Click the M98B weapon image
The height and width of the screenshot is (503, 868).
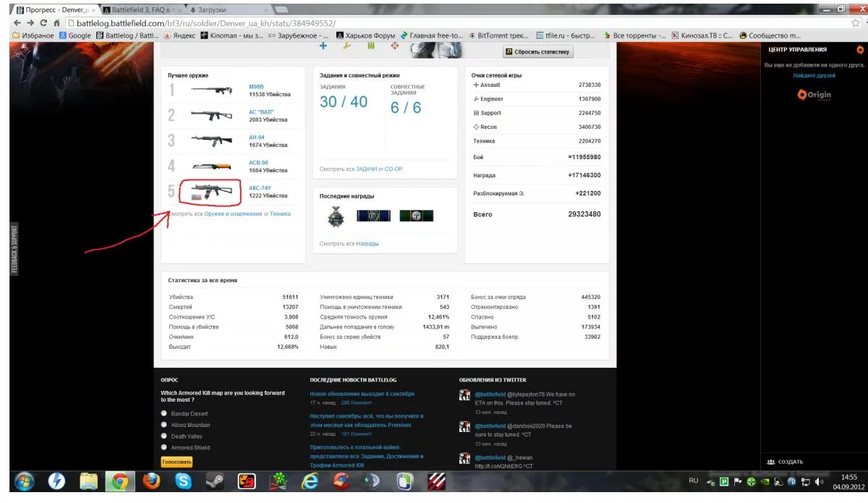pyautogui.click(x=210, y=90)
